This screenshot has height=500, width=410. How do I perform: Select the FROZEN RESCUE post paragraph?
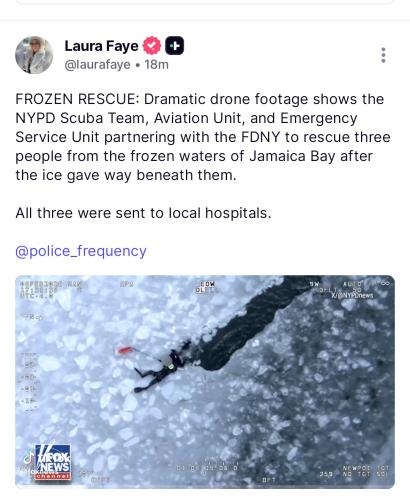[x=203, y=137]
